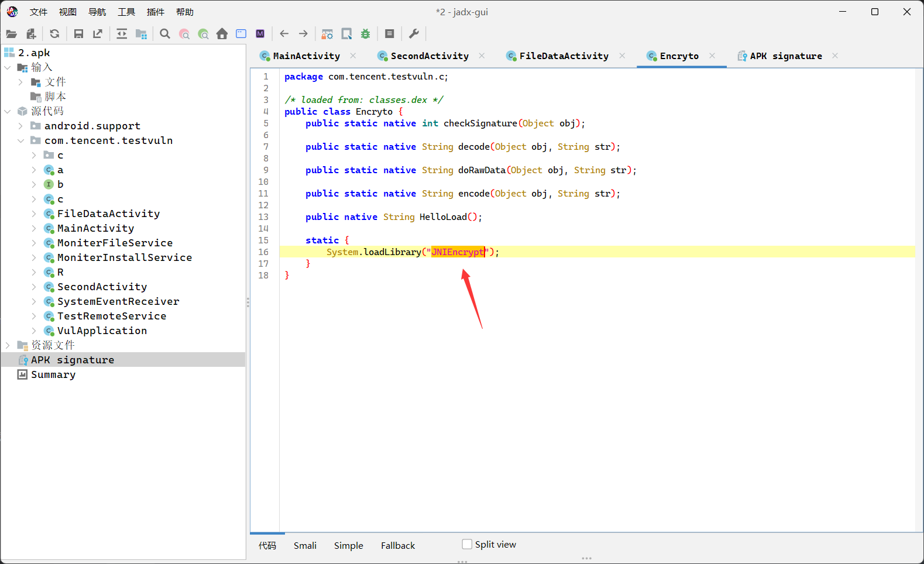Screen dimensions: 924x564
Task: Collapse the com.tencent.testvuln package
Action: pyautogui.click(x=20, y=140)
